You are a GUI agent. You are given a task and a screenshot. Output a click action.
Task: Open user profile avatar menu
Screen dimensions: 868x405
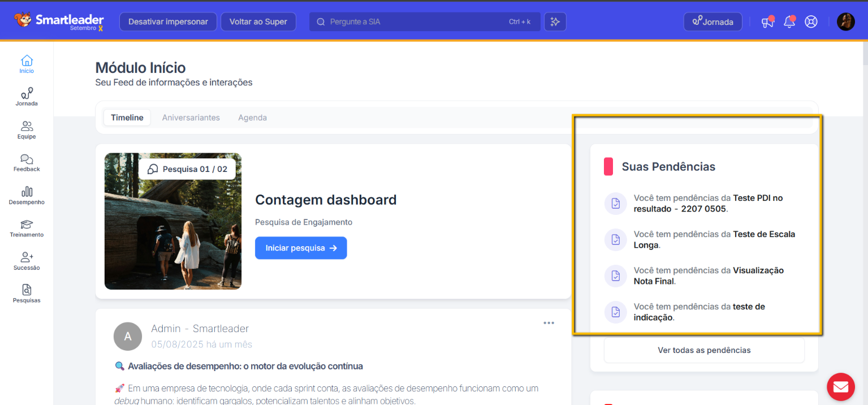tap(845, 22)
